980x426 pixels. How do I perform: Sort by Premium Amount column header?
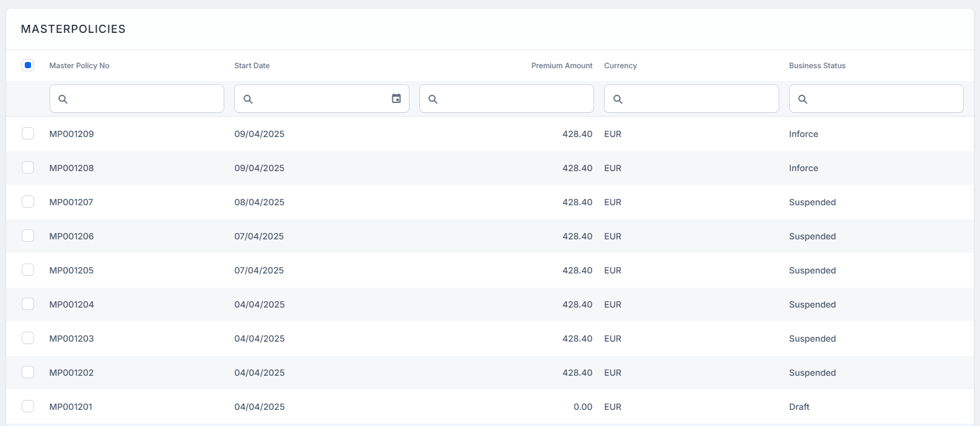point(561,66)
